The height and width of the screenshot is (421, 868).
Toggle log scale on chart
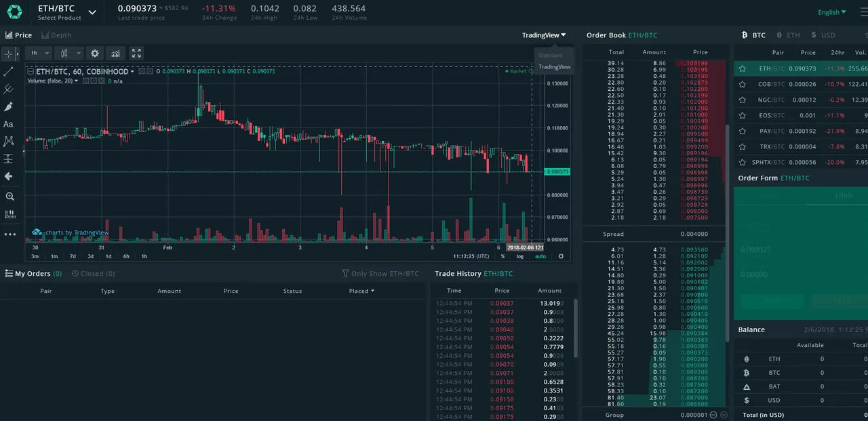point(520,256)
